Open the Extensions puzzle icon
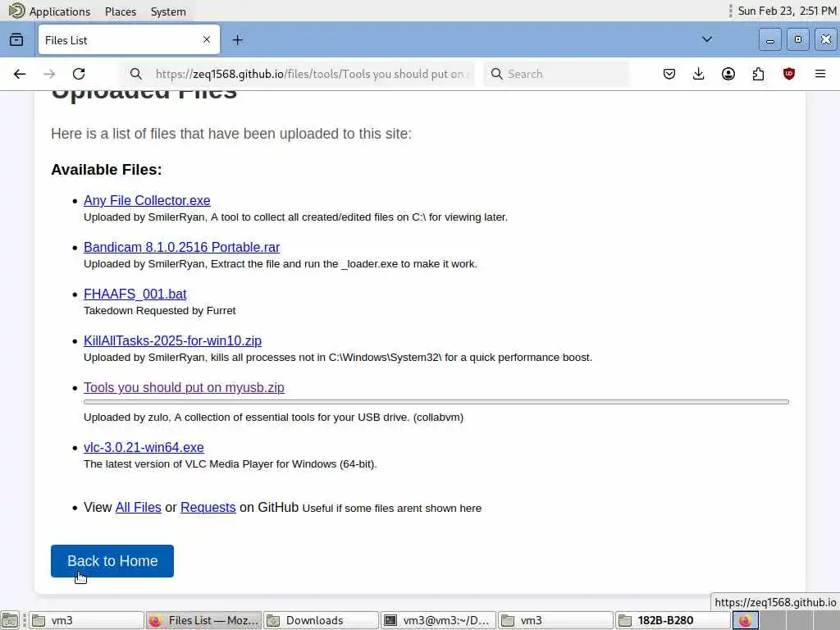This screenshot has width=840, height=630. tap(758, 74)
